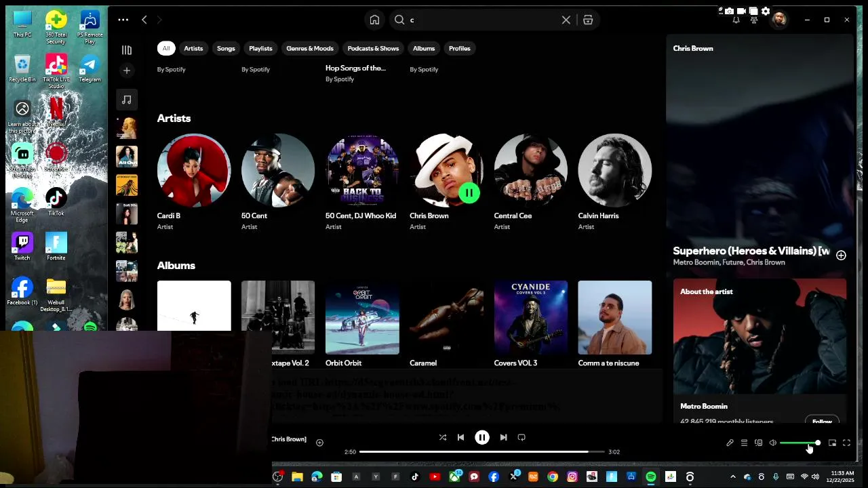Pause playback with the center button

coord(482,438)
